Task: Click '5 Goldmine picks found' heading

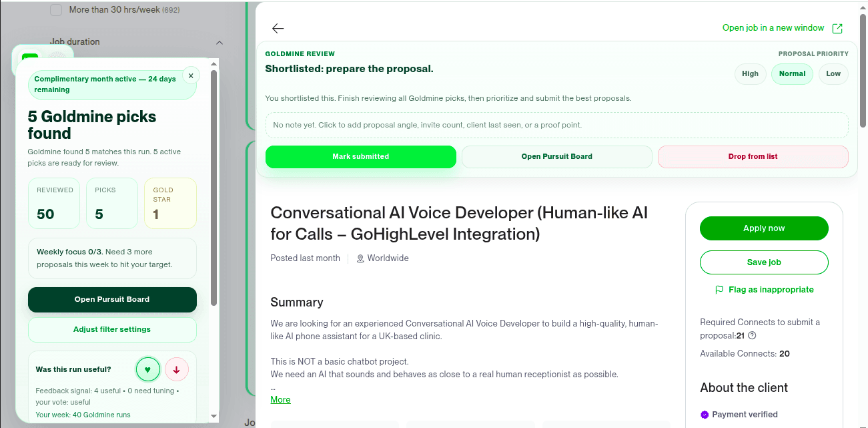Action: (x=92, y=125)
